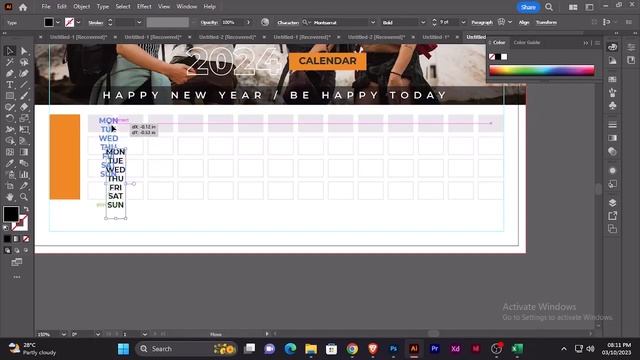640x360 pixels.
Task: Set paint mode to None
Action: (x=26, y=239)
